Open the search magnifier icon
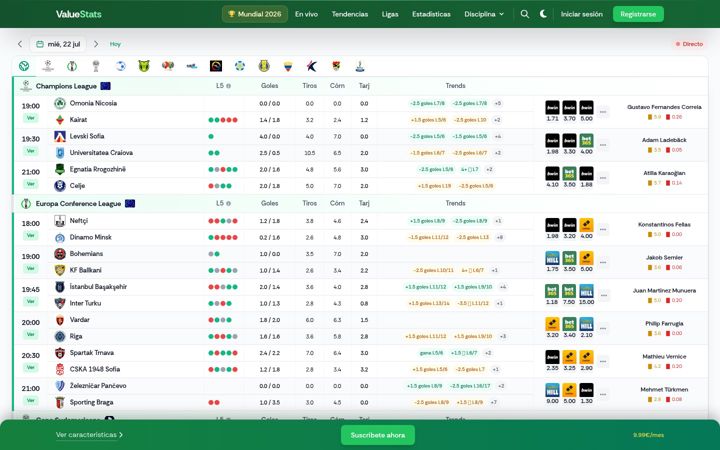The image size is (720, 450). click(x=524, y=14)
